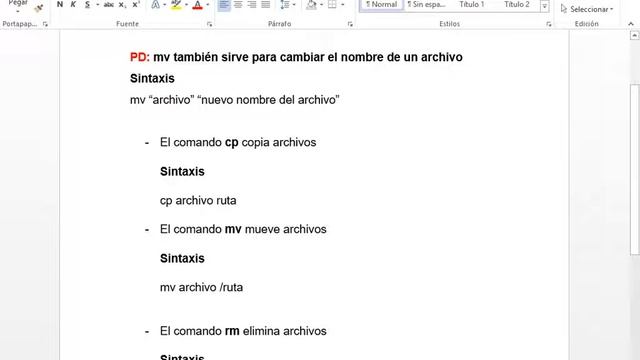Viewport: 640px width, 360px height.
Task: Open line spacing options
Action: [x=285, y=5]
